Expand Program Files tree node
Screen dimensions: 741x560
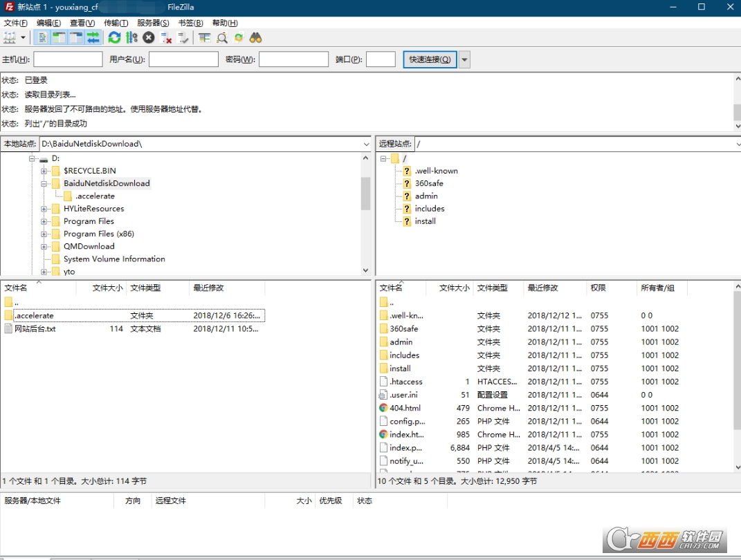pyautogui.click(x=44, y=221)
